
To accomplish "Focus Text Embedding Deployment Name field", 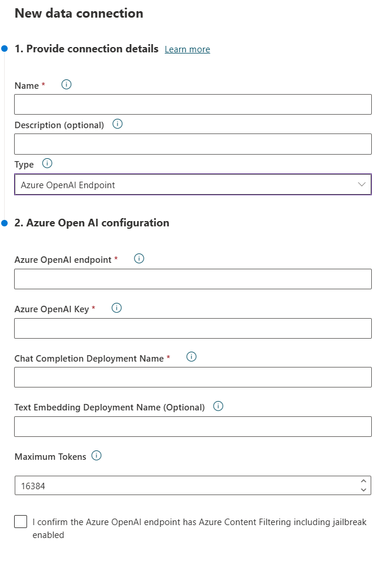I will [x=193, y=427].
